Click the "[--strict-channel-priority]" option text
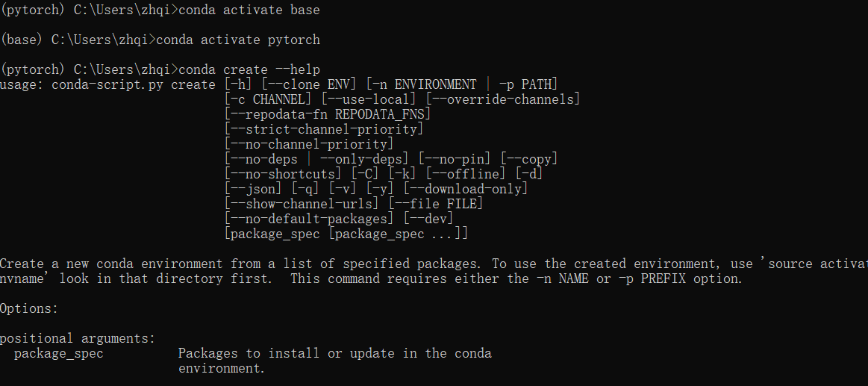This screenshot has height=386, width=868. click(x=324, y=129)
